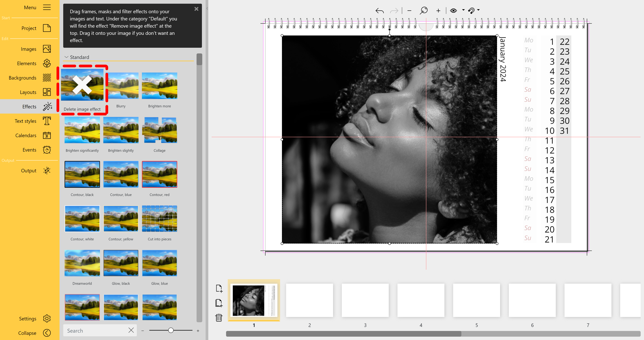Switch to the Text styles category
The height and width of the screenshot is (340, 644).
tap(25, 121)
